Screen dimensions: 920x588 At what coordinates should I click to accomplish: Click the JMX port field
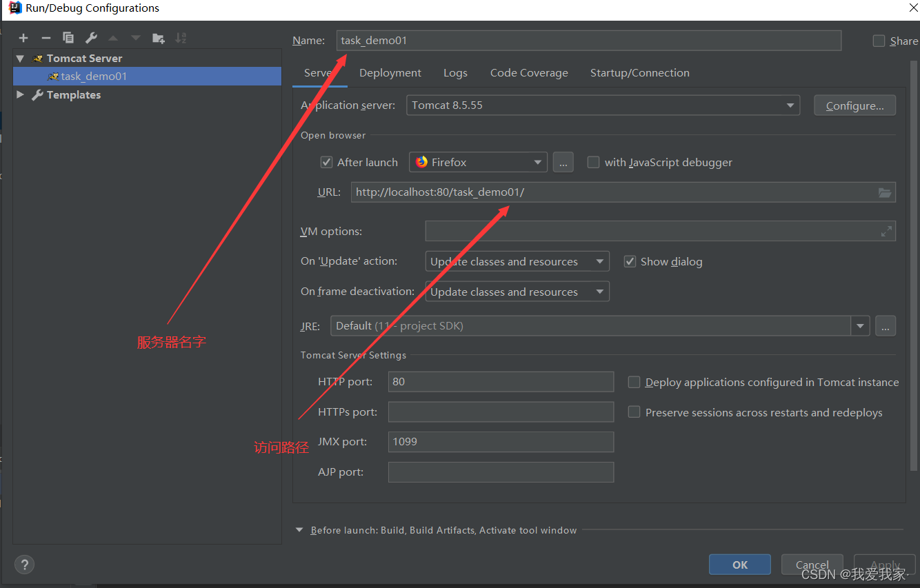click(501, 442)
